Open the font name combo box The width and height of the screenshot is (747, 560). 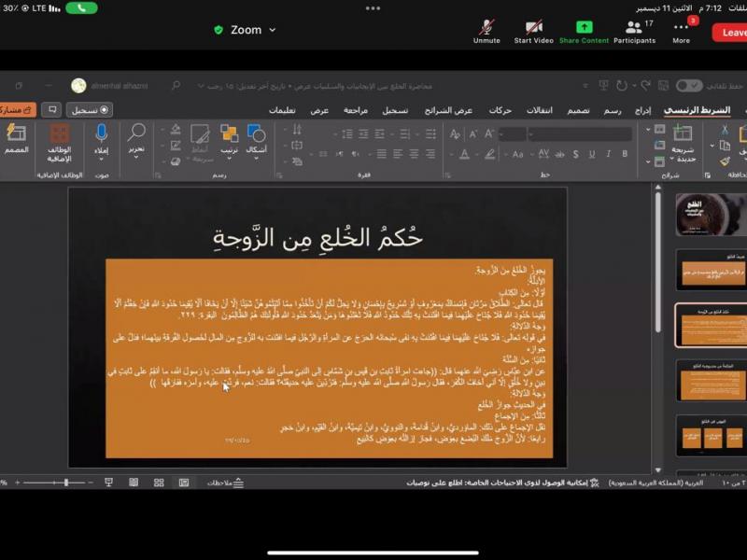pos(581,134)
